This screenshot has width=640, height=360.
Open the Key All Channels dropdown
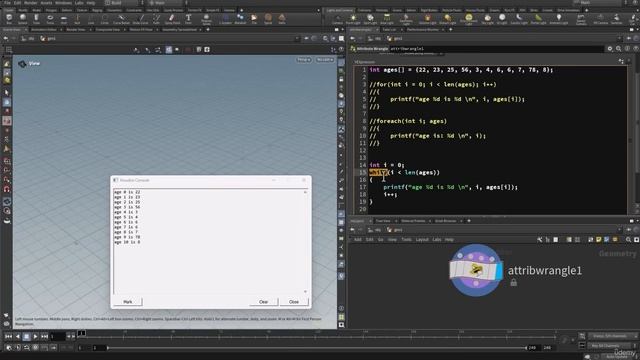point(612,346)
